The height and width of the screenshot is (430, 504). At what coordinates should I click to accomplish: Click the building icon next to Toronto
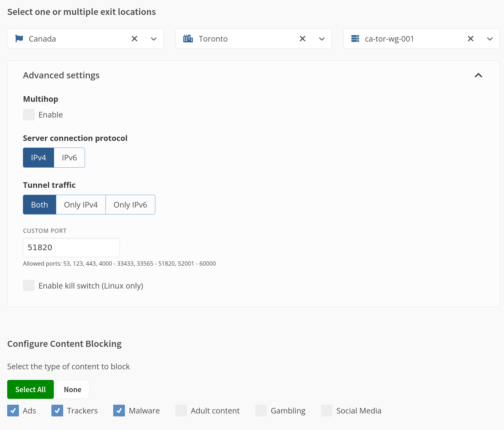pyautogui.click(x=188, y=39)
